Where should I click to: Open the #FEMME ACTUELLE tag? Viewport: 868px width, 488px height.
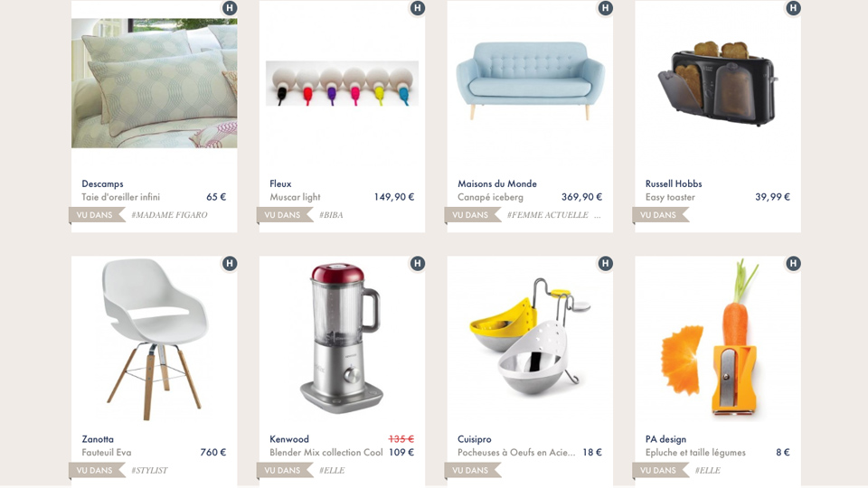[548, 215]
